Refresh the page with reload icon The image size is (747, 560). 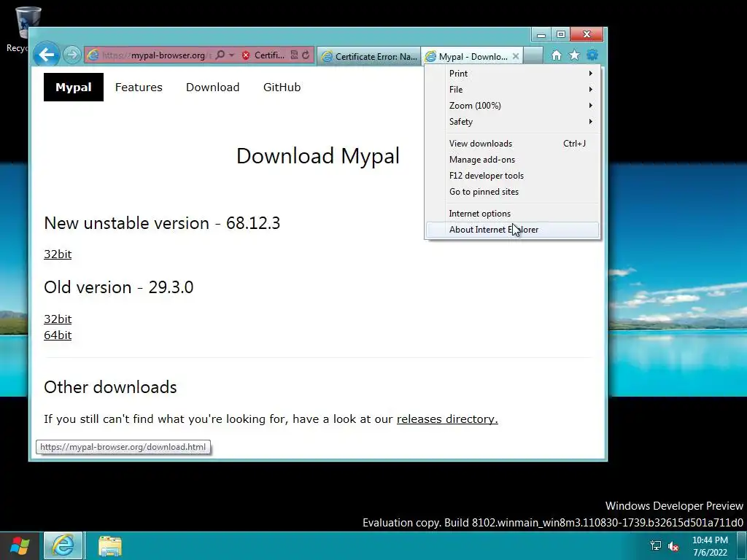tap(306, 55)
